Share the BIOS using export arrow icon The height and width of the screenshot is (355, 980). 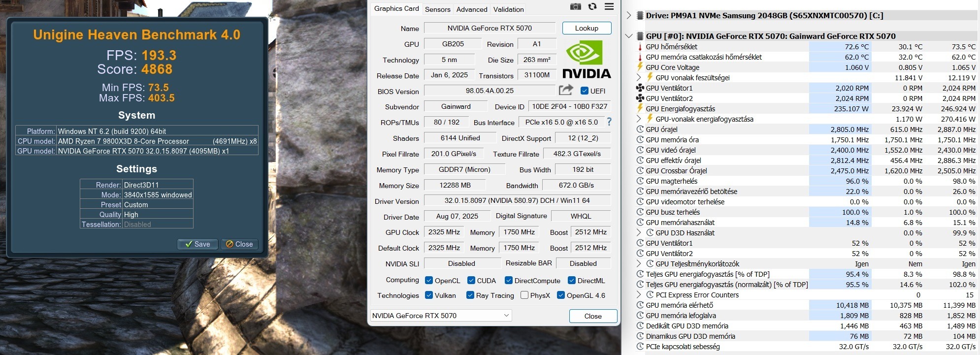coord(566,90)
